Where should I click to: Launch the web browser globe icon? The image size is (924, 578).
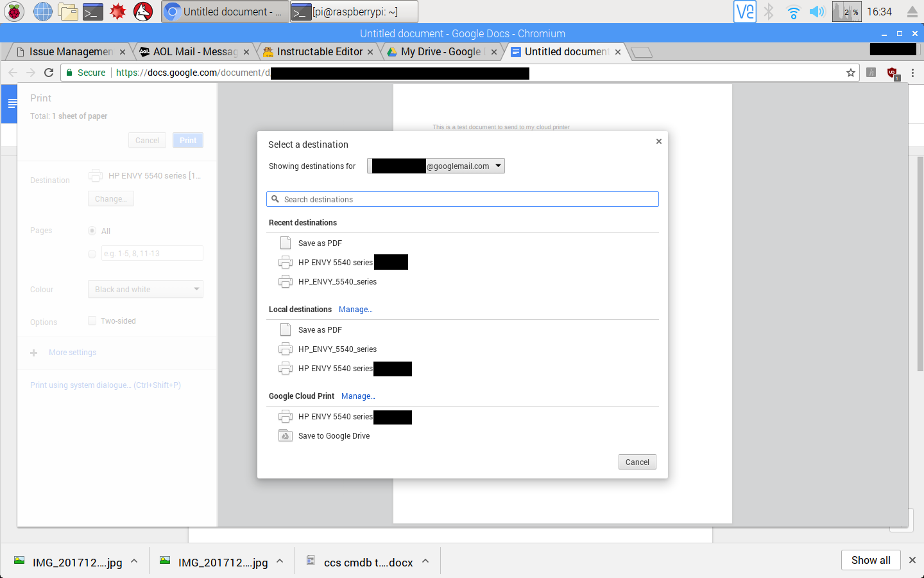(x=43, y=11)
